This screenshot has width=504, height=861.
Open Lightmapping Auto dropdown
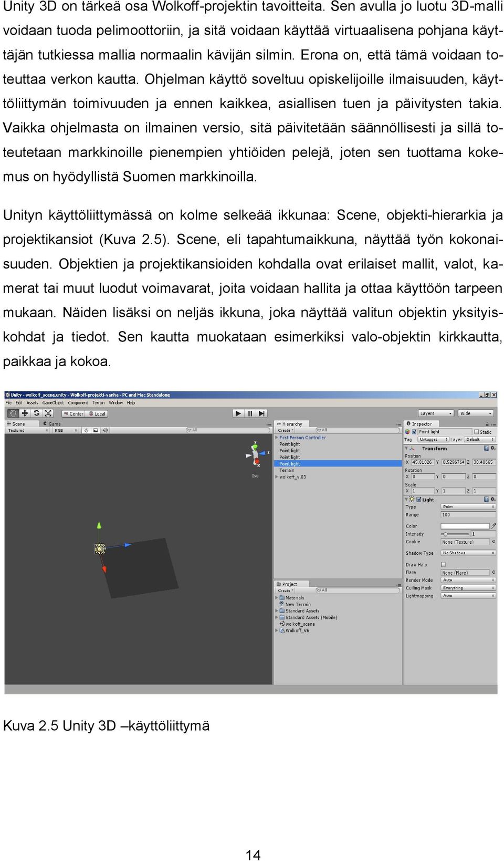[x=468, y=596]
